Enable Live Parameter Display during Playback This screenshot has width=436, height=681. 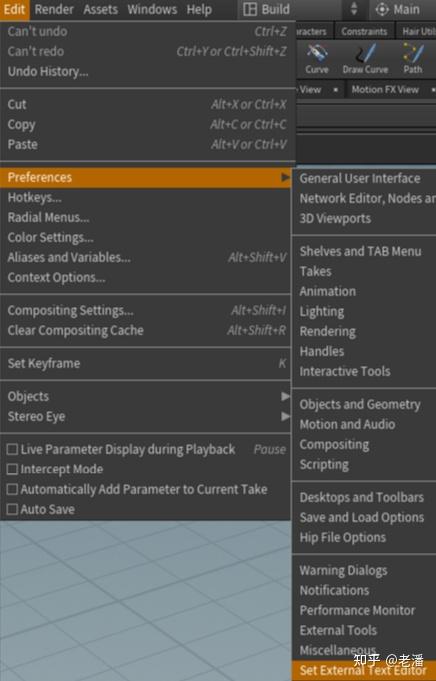point(13,449)
